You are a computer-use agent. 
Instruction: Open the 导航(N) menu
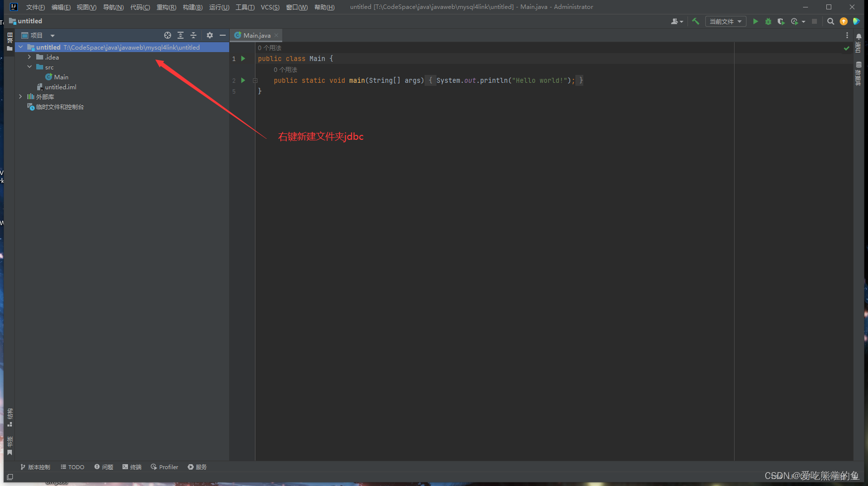click(113, 7)
